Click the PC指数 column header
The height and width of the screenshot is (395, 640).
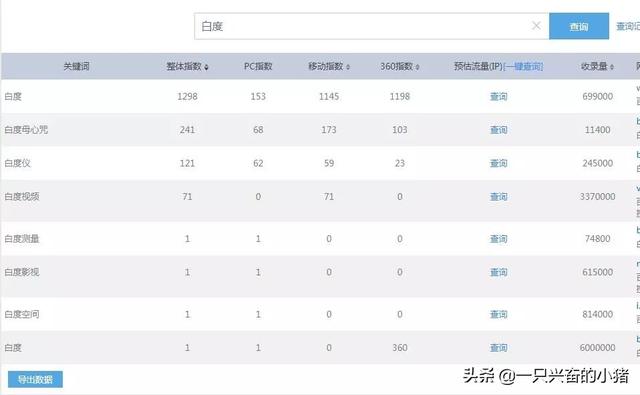258,66
